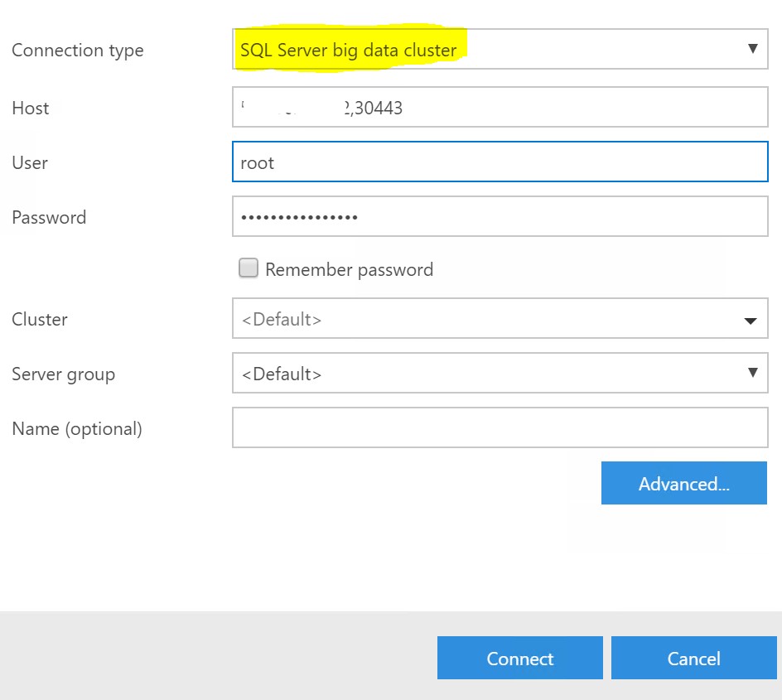The width and height of the screenshot is (782, 700).
Task: Focus the User field containing root
Action: point(500,162)
